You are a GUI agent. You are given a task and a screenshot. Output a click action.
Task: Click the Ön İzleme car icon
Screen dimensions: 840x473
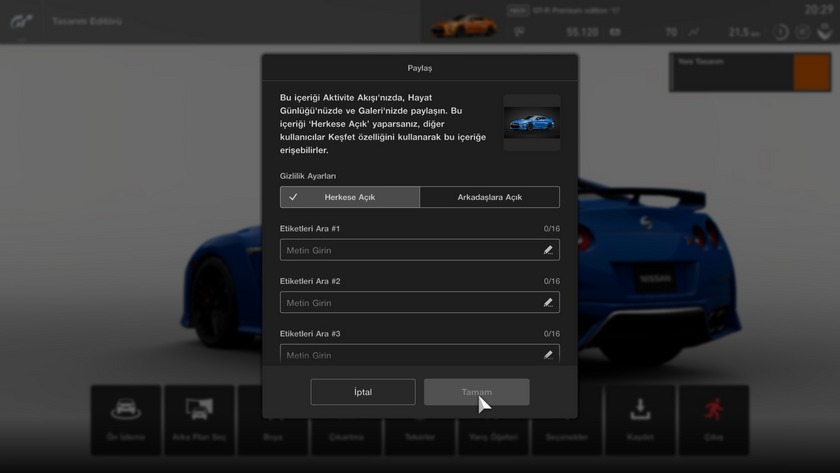[126, 411]
